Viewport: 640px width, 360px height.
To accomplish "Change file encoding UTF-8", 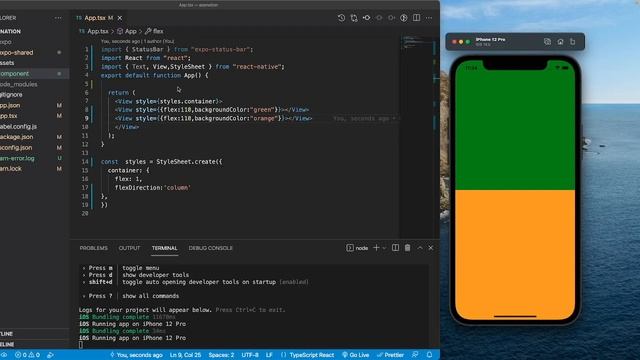I will [x=250, y=355].
